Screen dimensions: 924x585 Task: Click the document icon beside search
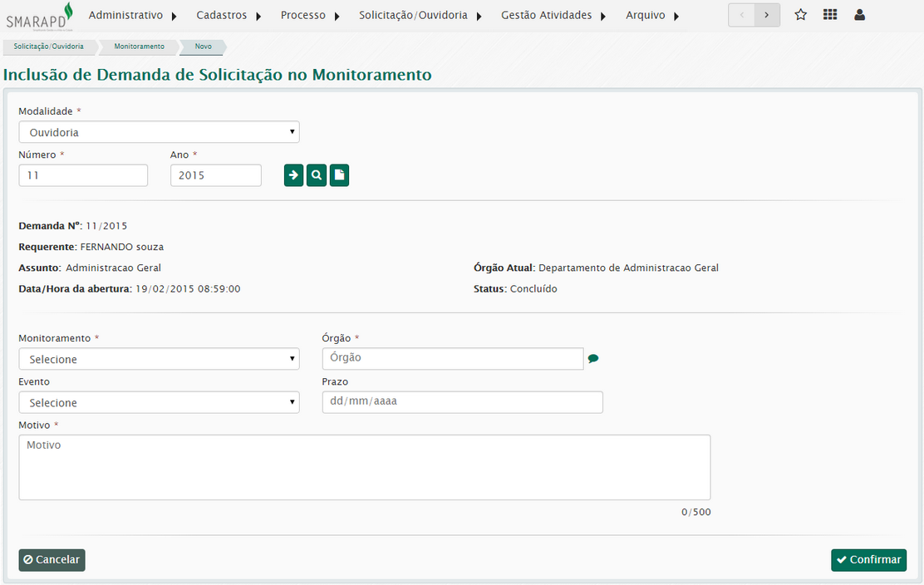(x=339, y=175)
